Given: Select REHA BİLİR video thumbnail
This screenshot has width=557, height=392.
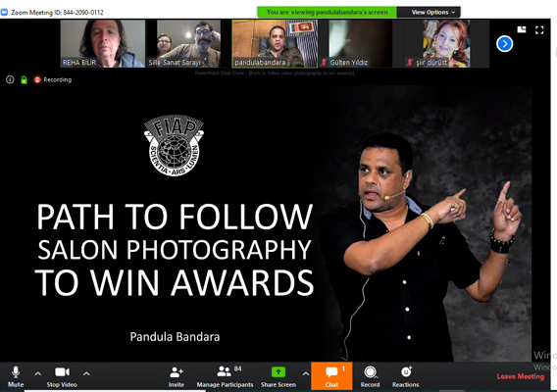Looking at the screenshot, I should pyautogui.click(x=103, y=44).
